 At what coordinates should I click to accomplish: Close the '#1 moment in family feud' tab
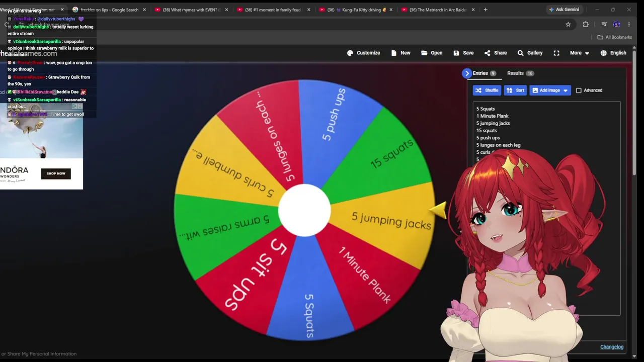click(308, 10)
